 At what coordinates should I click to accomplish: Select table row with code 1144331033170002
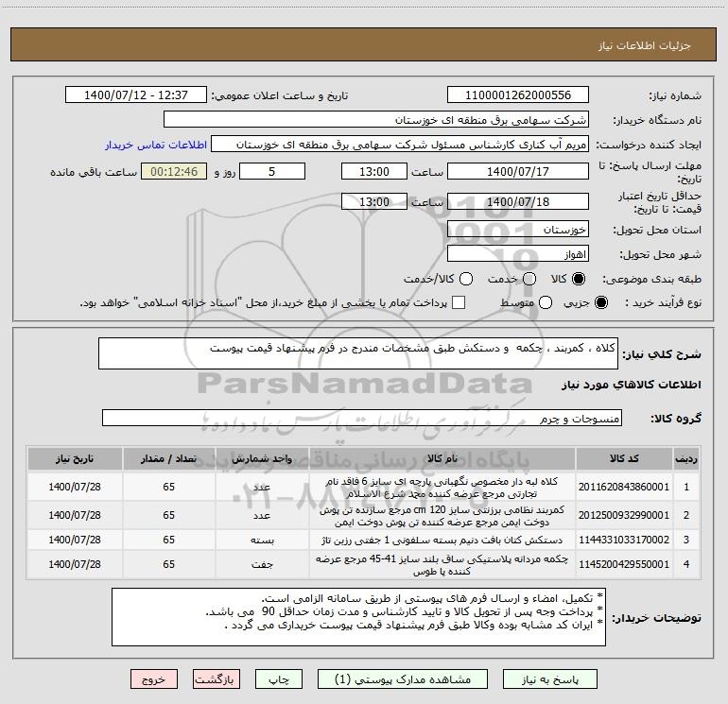click(364, 540)
